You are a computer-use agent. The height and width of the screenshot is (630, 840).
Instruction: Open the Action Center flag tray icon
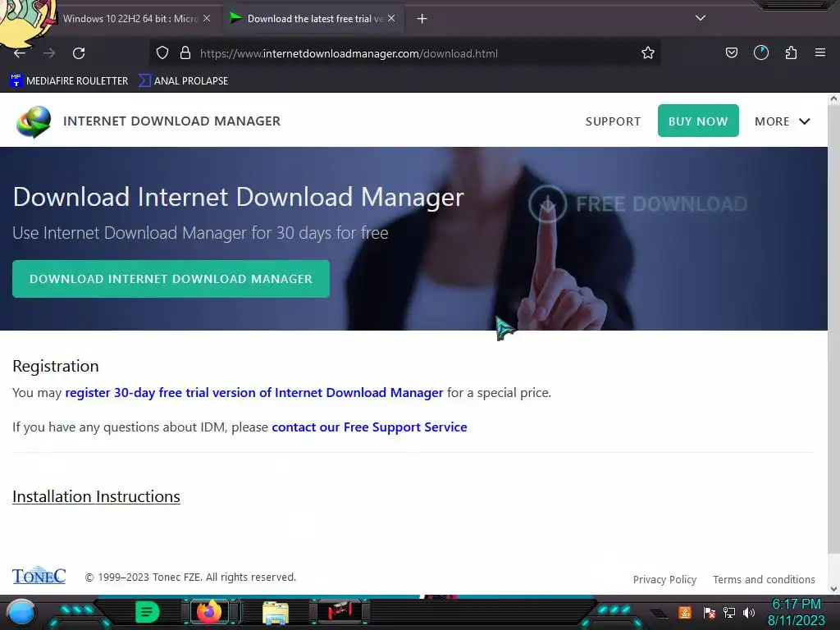tap(710, 612)
